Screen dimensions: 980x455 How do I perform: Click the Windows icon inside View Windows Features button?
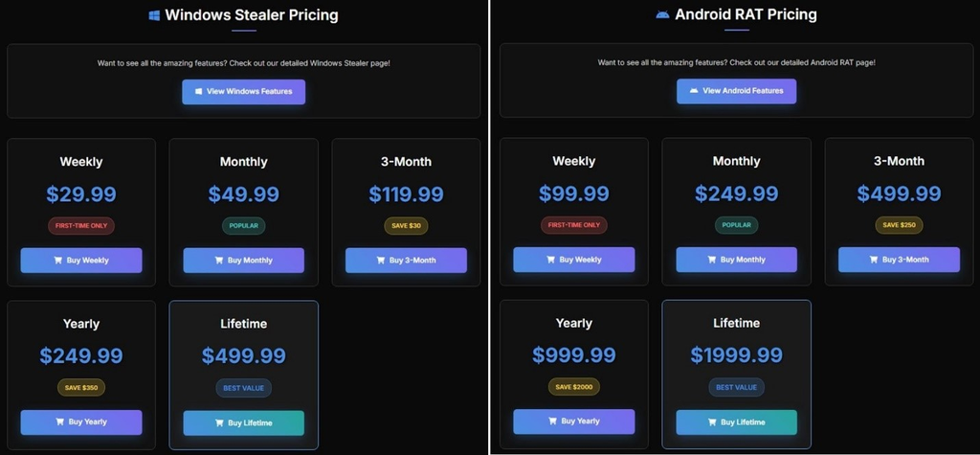click(198, 92)
